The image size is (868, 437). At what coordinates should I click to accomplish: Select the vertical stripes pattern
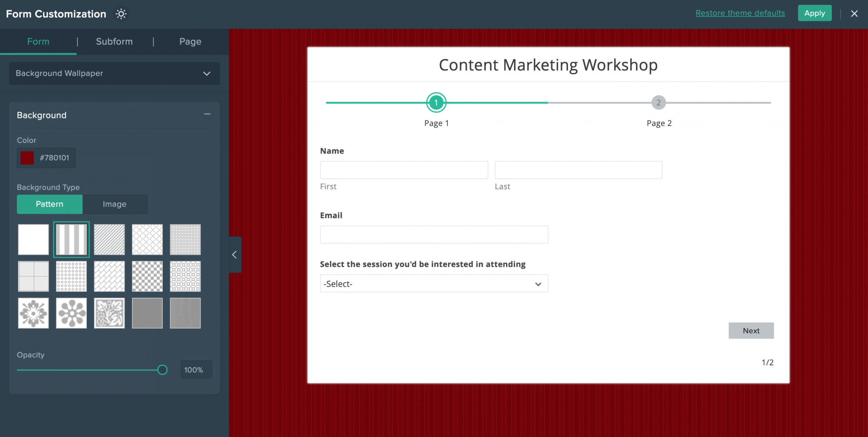point(71,240)
